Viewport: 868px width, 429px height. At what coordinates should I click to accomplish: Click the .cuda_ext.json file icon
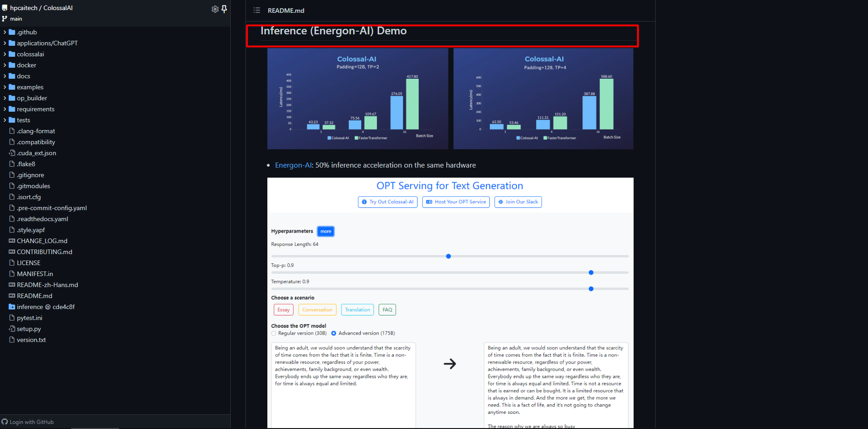(12, 153)
